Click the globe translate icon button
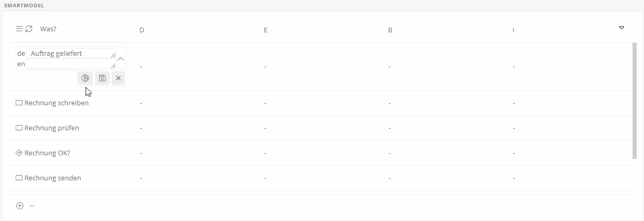Image resolution: width=644 pixels, height=221 pixels. [85, 78]
